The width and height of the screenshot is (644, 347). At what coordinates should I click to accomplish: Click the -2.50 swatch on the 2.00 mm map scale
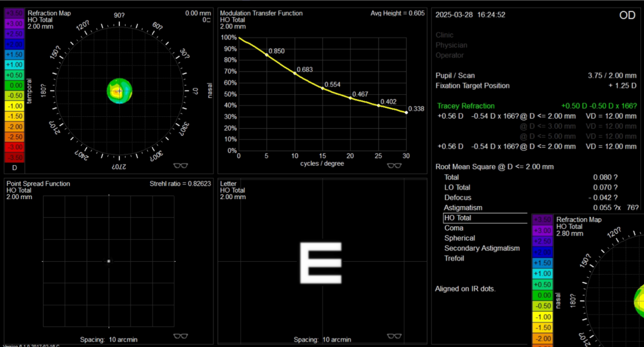(x=14, y=137)
